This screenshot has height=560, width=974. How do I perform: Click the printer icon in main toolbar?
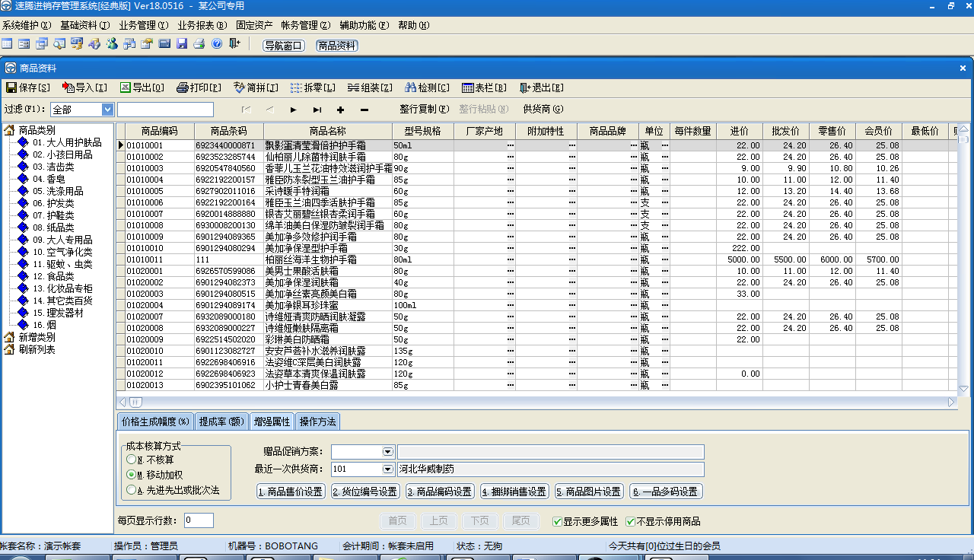[x=199, y=44]
